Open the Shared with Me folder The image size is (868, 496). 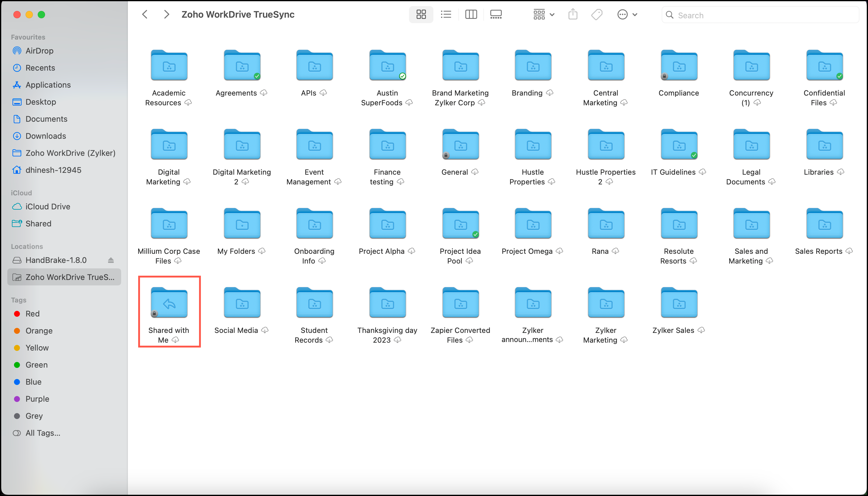tap(169, 303)
